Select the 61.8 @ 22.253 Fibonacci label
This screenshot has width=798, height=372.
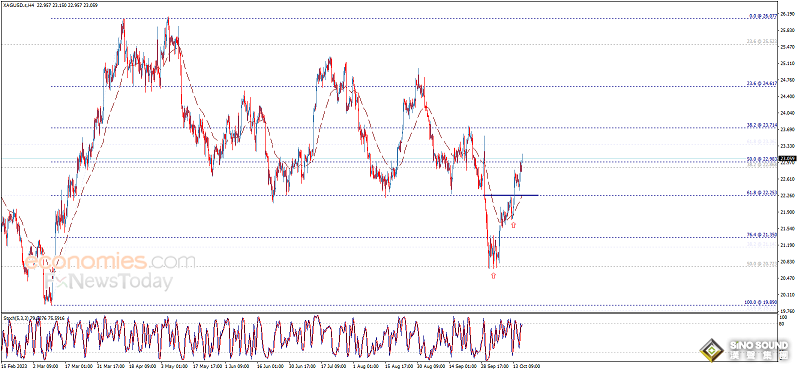click(762, 193)
